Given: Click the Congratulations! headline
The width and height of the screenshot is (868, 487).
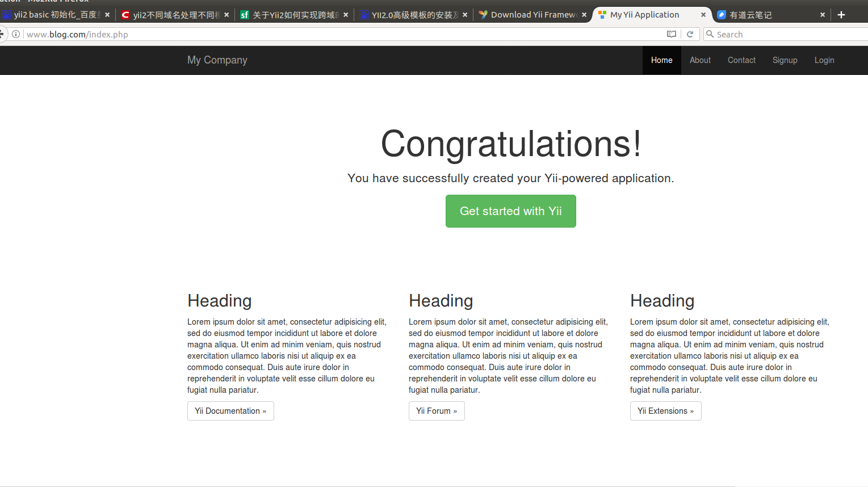Looking at the screenshot, I should pos(511,144).
